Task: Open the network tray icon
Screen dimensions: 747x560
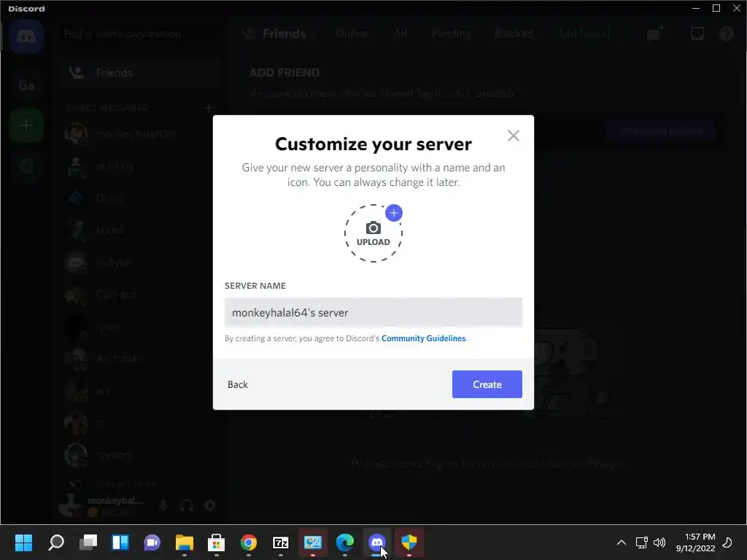Action: pos(641,542)
